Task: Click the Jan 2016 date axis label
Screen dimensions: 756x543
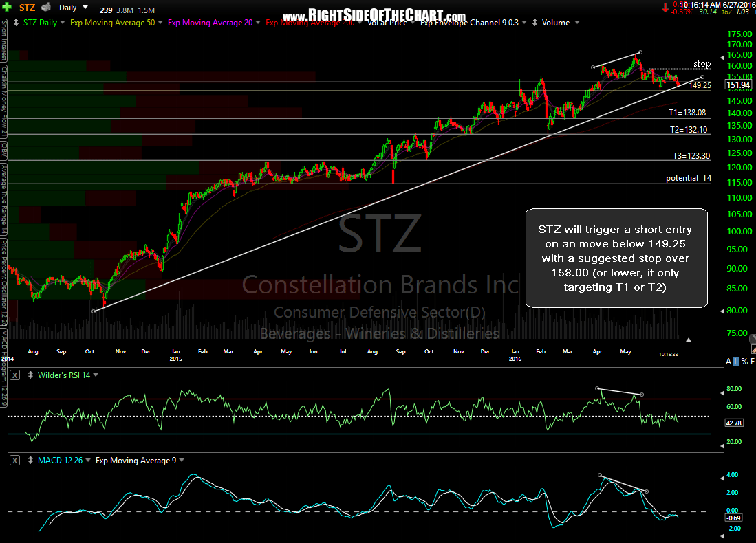Action: point(515,355)
